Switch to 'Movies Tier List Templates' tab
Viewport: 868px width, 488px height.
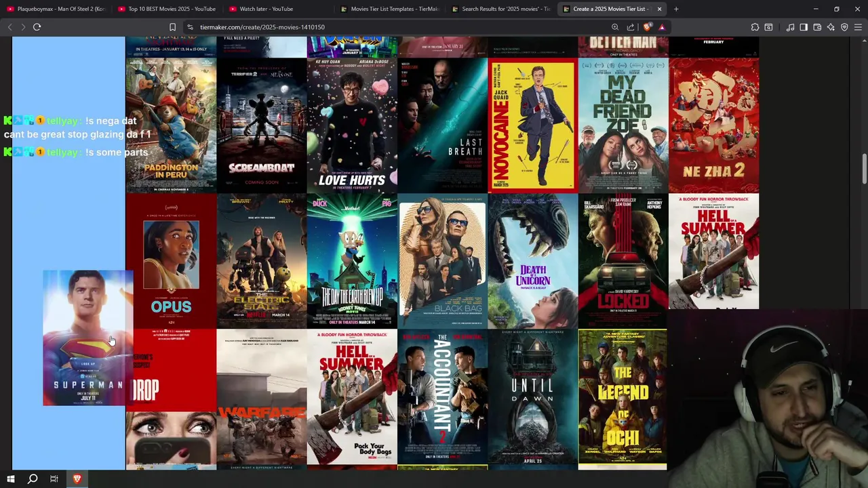390,9
